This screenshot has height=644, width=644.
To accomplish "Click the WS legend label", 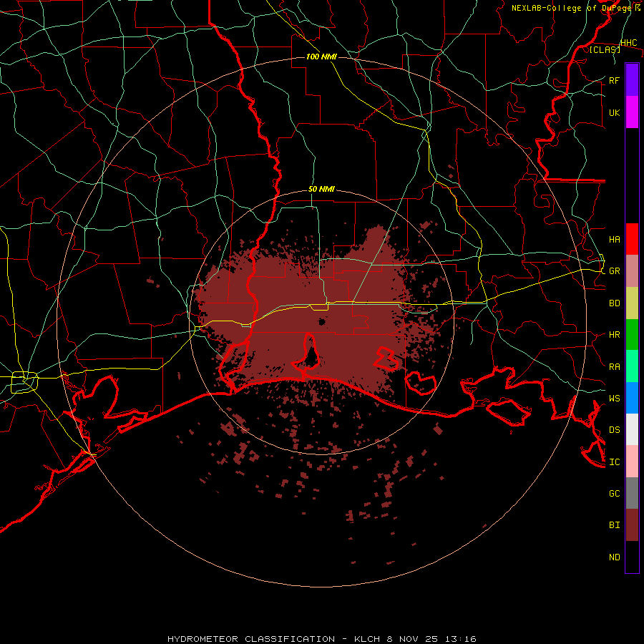I will coord(615,398).
